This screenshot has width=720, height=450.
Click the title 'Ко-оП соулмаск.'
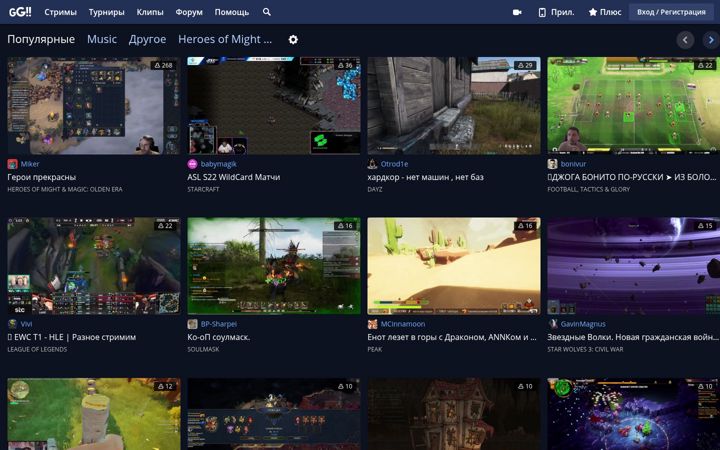click(x=219, y=338)
